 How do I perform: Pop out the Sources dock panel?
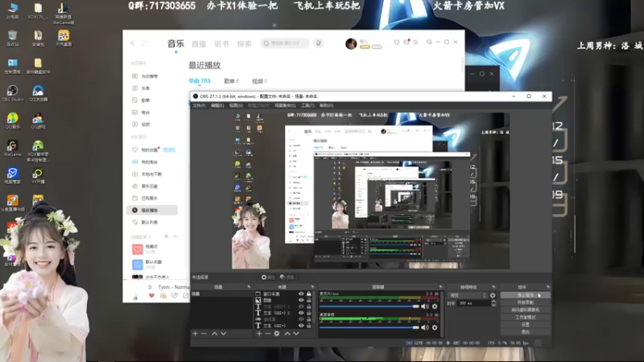click(312, 287)
